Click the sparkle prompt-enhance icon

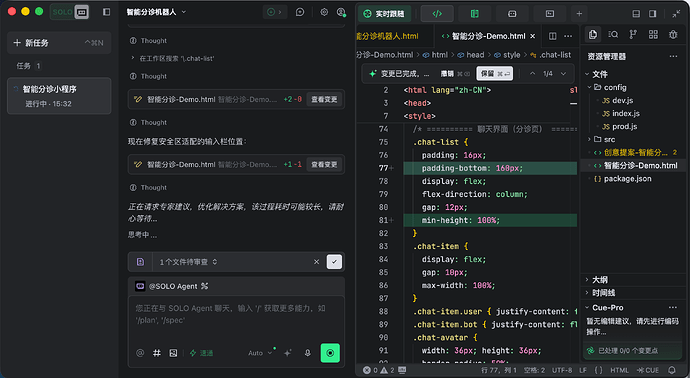[x=288, y=353]
